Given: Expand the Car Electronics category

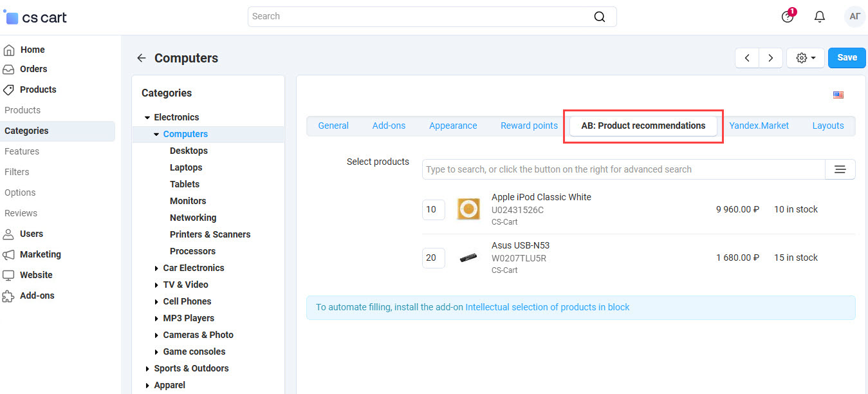Looking at the screenshot, I should (x=156, y=268).
